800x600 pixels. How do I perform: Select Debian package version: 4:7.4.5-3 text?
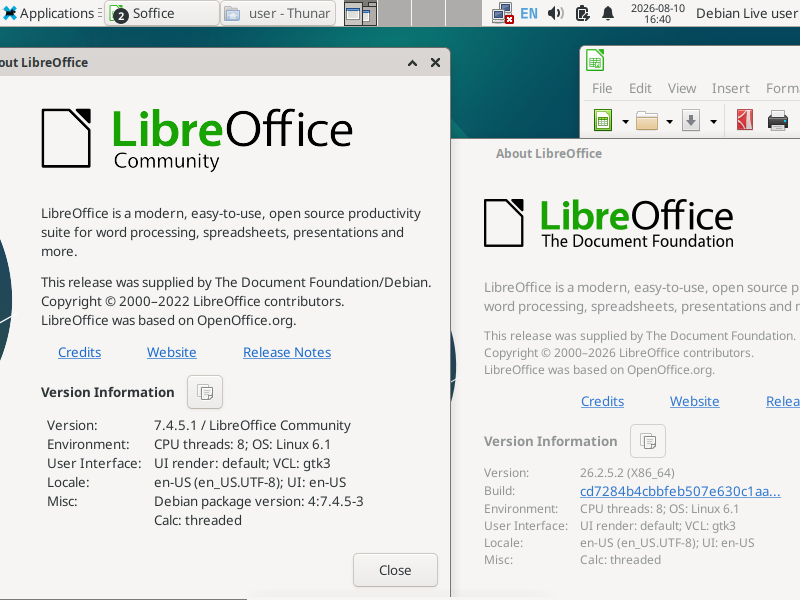pos(259,501)
